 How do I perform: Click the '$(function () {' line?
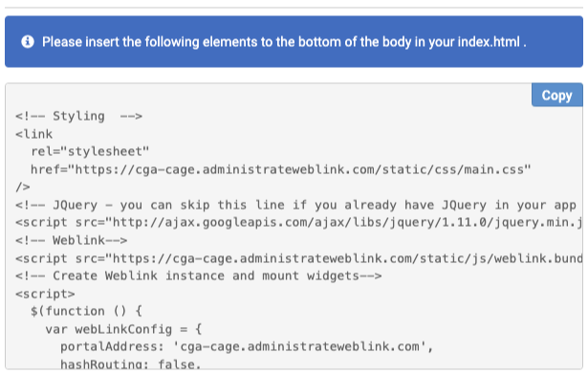[x=86, y=312]
